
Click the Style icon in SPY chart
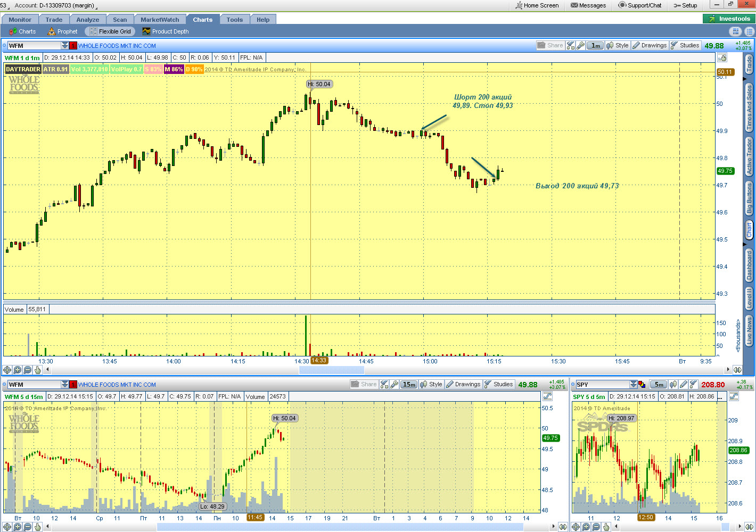(673, 385)
